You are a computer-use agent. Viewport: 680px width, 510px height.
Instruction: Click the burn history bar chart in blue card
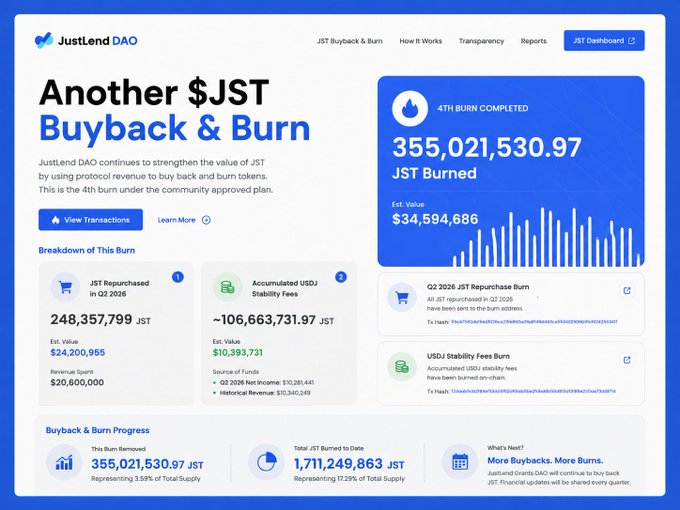pos(547,237)
